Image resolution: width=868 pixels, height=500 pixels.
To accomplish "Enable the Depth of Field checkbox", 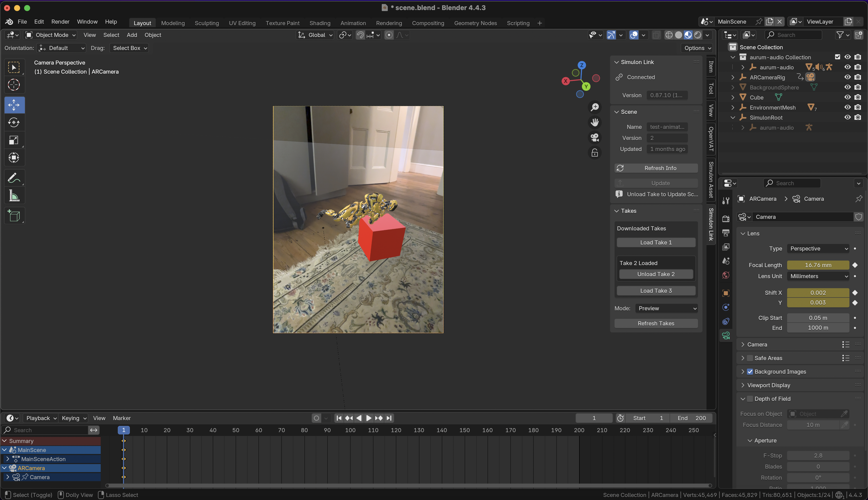I will (750, 399).
